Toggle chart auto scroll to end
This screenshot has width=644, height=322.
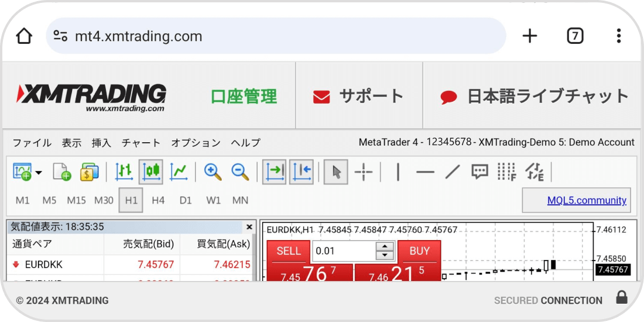pyautogui.click(x=275, y=172)
